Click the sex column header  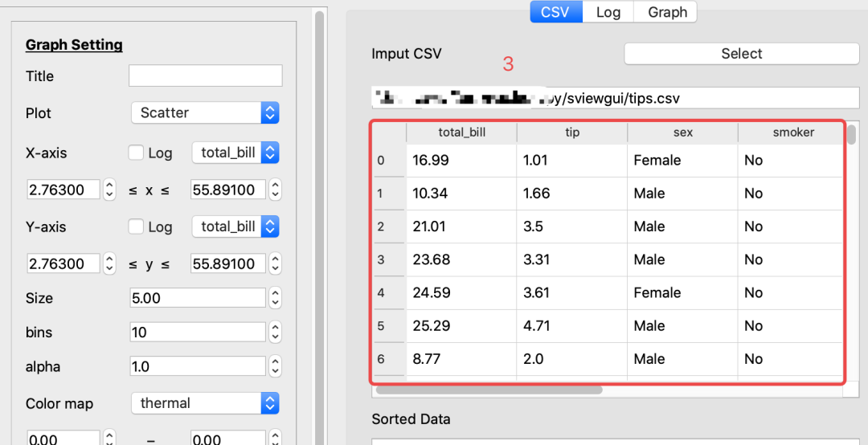coord(682,133)
